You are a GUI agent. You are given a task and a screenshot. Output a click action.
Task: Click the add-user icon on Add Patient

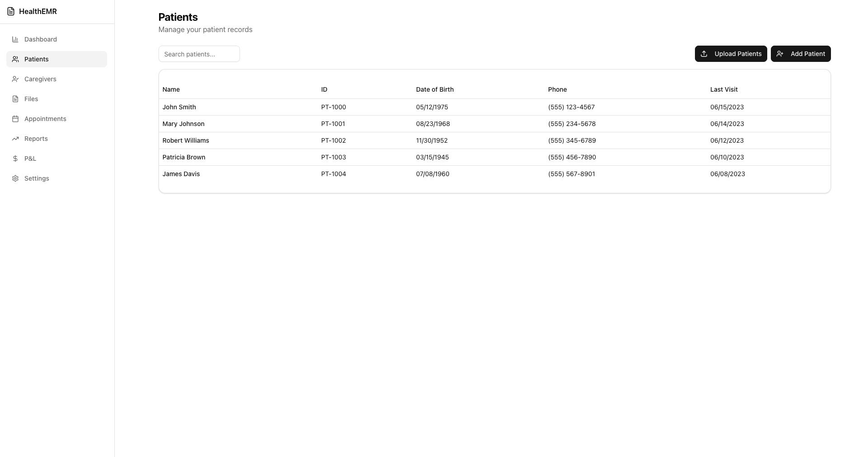coord(780,54)
